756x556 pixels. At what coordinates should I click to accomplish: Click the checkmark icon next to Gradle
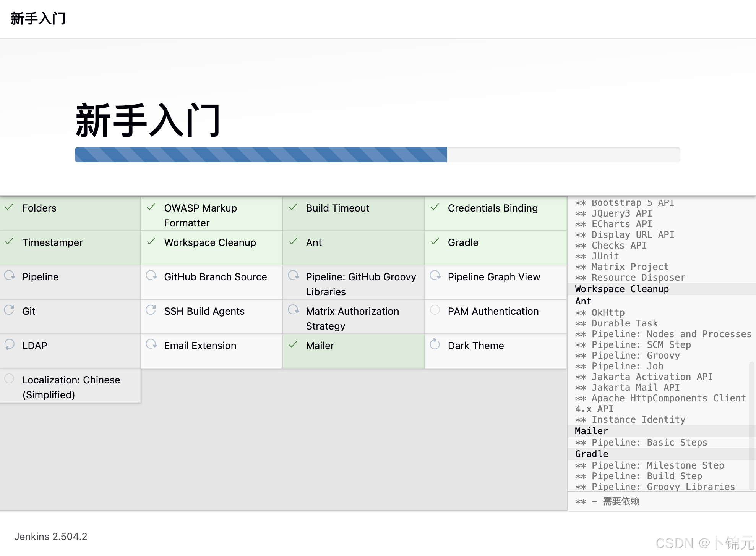click(x=435, y=242)
